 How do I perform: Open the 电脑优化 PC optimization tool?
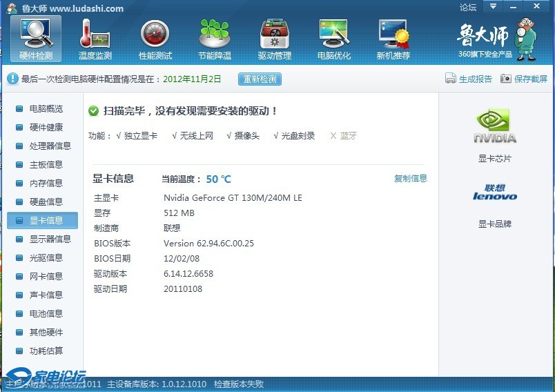(x=333, y=39)
